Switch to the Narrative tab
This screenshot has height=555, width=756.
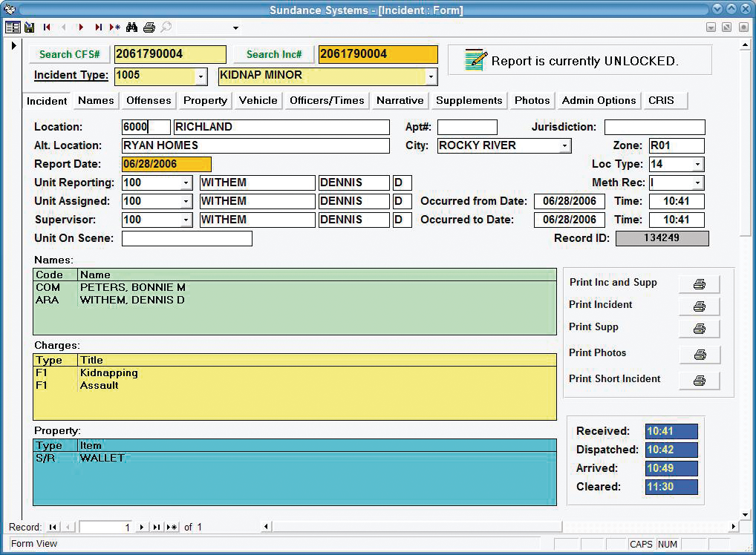click(400, 100)
